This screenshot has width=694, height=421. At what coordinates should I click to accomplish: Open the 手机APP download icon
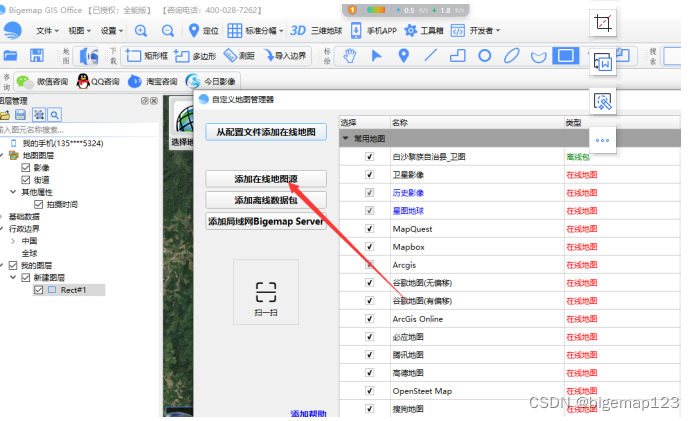pyautogui.click(x=356, y=31)
